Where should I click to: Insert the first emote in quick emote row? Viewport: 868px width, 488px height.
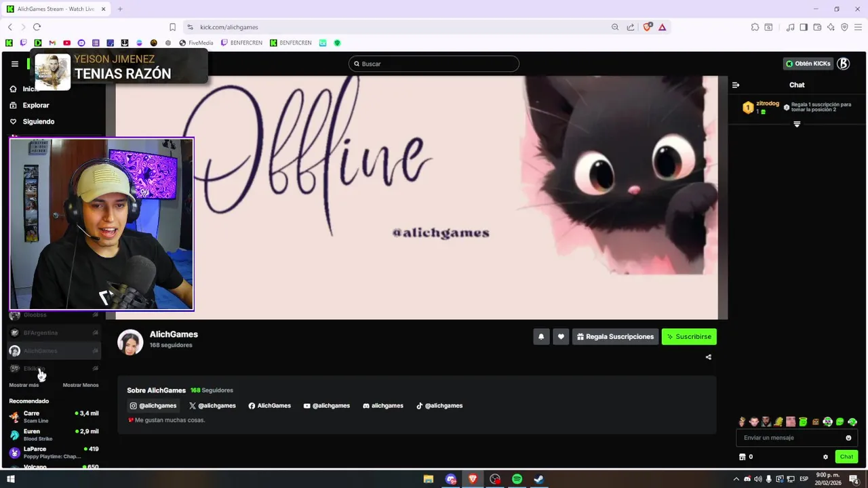click(742, 422)
